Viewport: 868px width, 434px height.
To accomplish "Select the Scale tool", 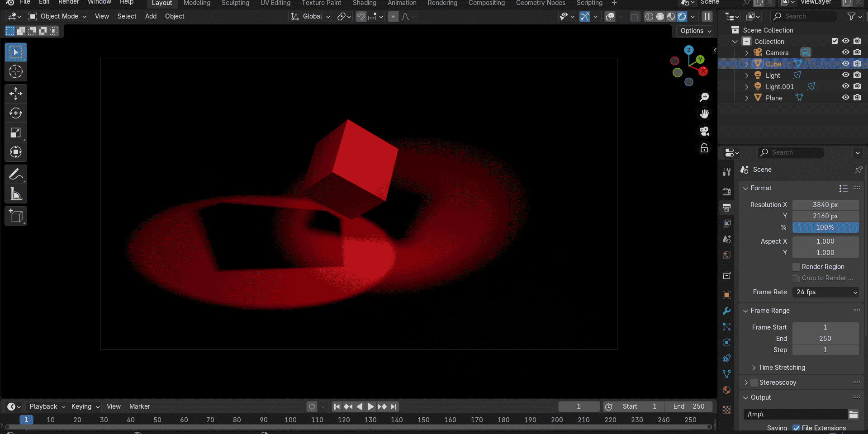I will pos(16,132).
